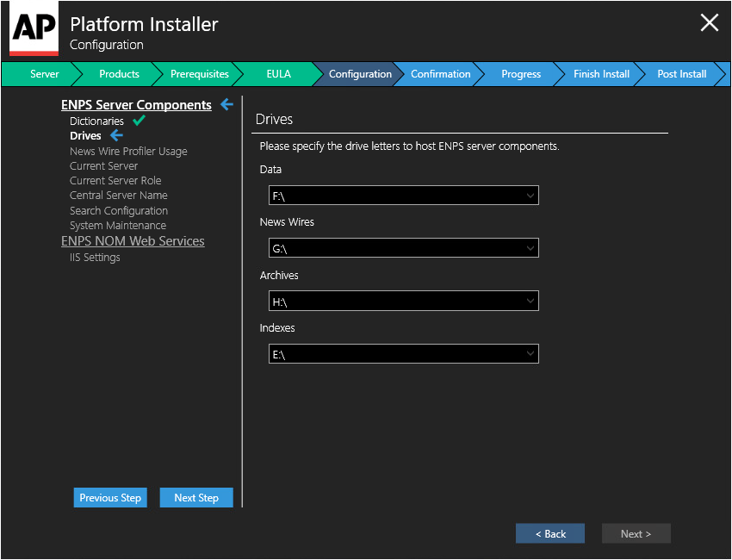Click the Platform Installer title text
Viewport: 732px width, 560px height.
[x=144, y=24]
